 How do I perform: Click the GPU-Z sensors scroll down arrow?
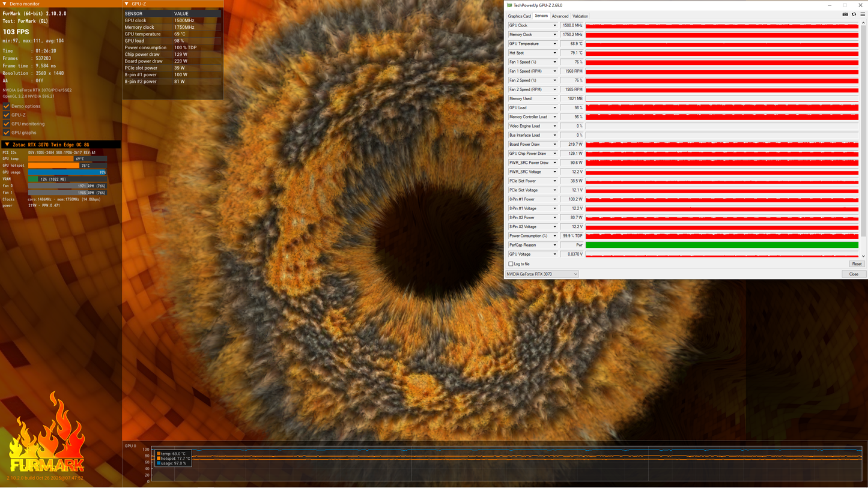(863, 256)
